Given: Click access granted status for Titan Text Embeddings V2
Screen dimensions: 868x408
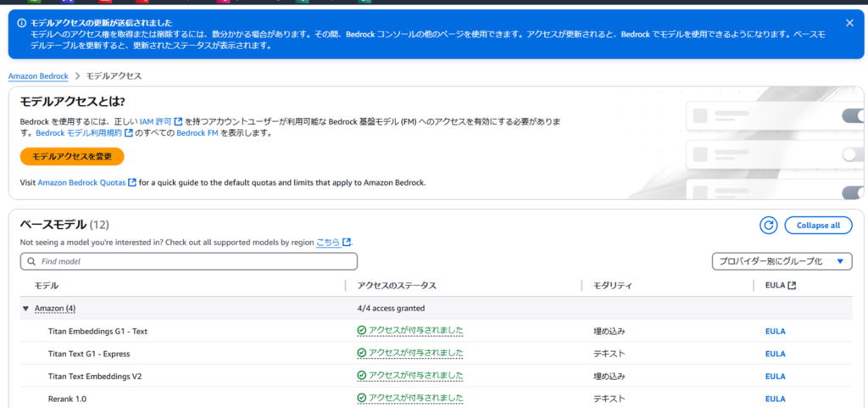Looking at the screenshot, I should [x=410, y=375].
